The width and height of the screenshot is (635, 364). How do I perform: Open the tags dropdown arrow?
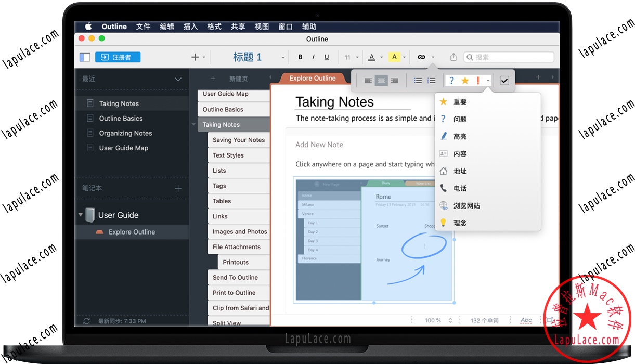(488, 81)
